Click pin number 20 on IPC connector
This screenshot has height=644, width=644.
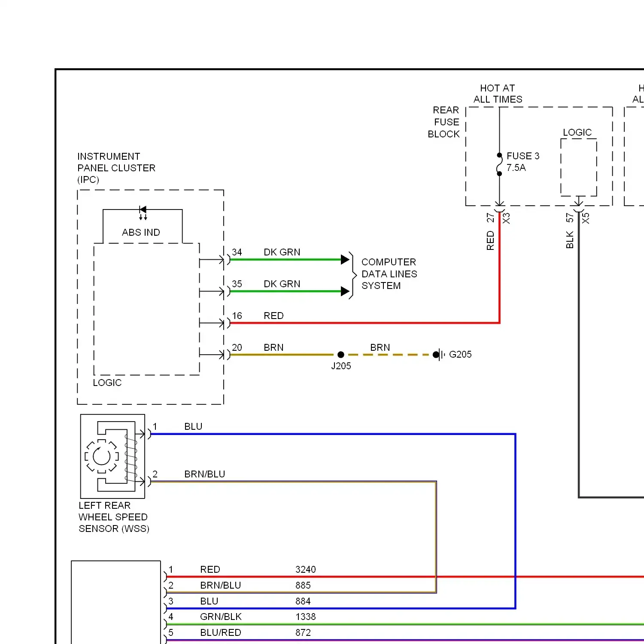tap(237, 347)
